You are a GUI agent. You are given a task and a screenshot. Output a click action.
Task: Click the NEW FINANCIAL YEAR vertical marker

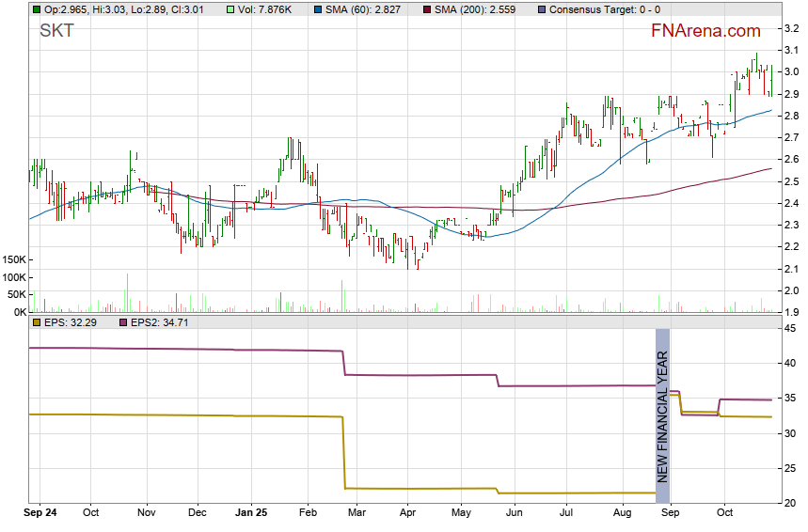(x=662, y=415)
